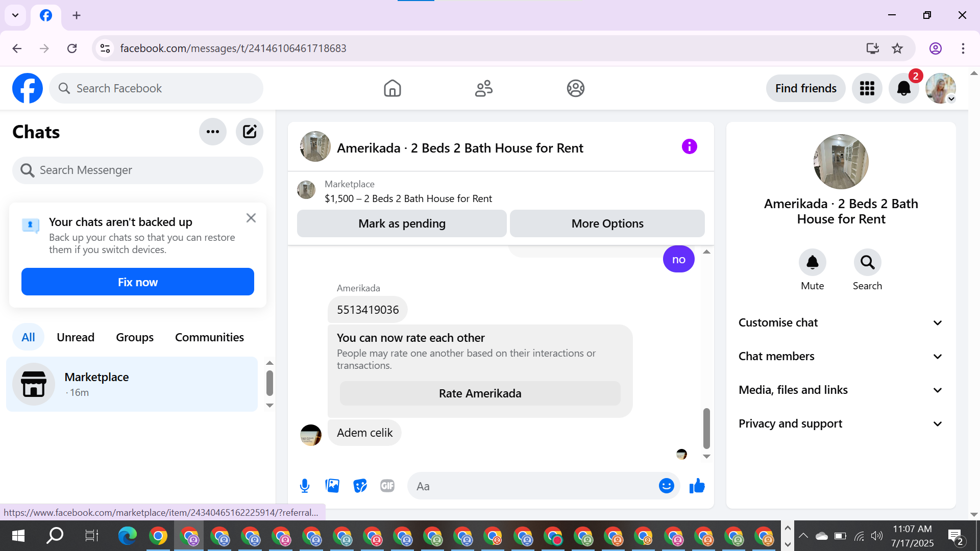This screenshot has height=551, width=980.
Task: Search in conversation with magnifier icon
Action: point(867,262)
